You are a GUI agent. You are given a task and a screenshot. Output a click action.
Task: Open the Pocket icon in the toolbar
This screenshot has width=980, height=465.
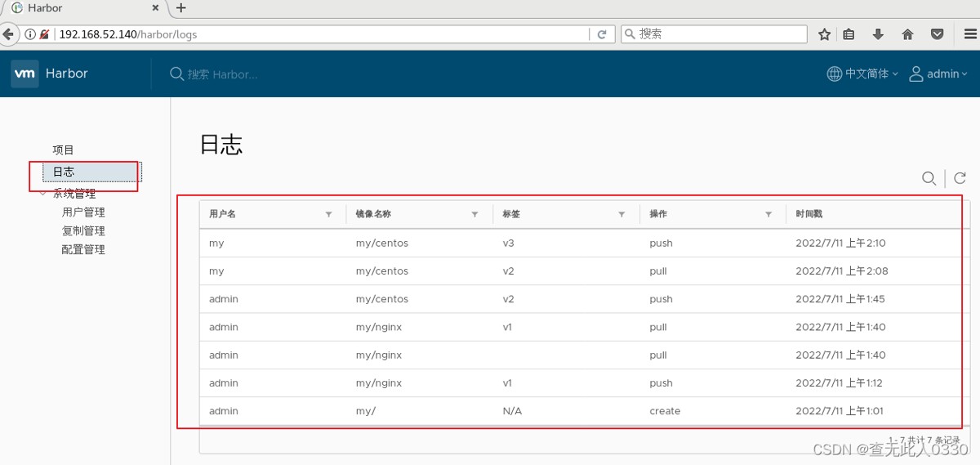(938, 34)
